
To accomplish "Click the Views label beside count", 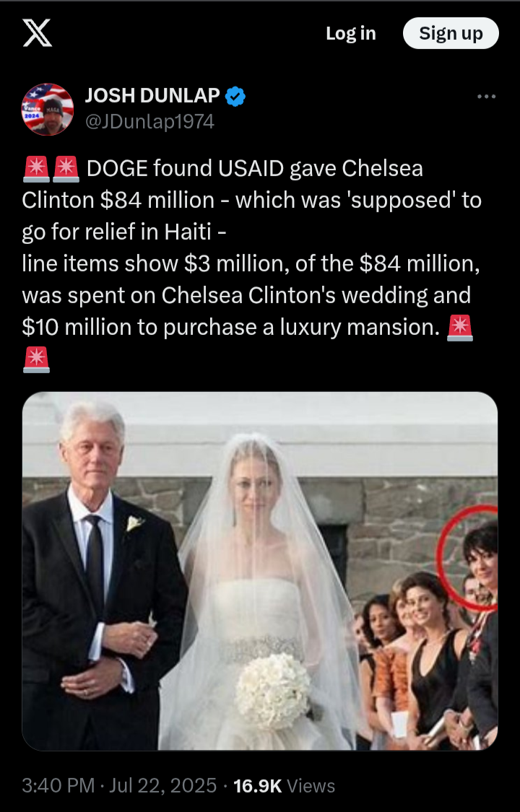I will tap(311, 786).
